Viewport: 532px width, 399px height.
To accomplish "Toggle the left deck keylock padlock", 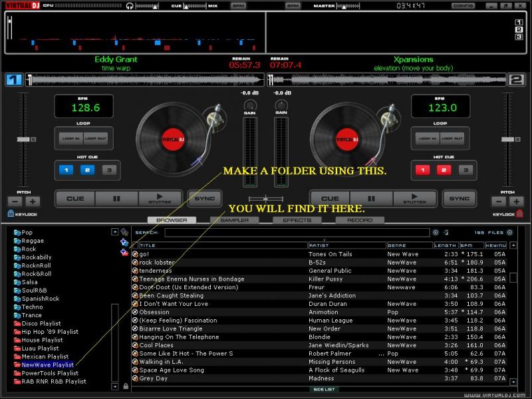I will [11, 214].
